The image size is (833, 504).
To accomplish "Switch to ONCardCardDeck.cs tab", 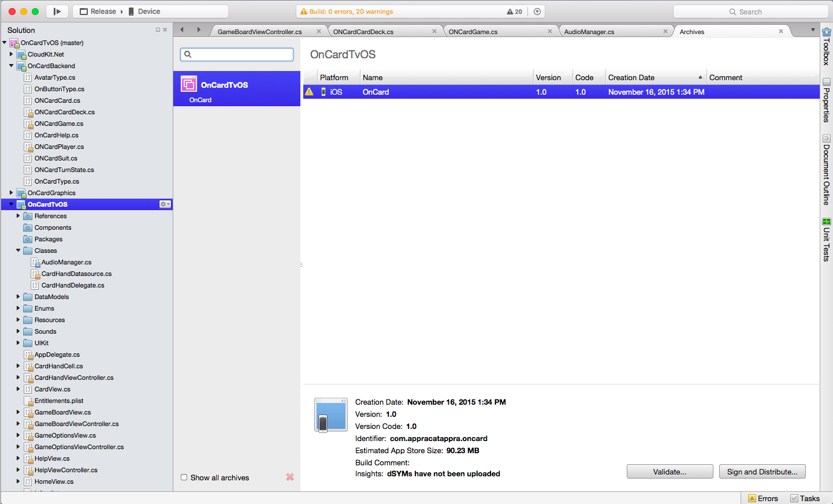I will pos(363,32).
